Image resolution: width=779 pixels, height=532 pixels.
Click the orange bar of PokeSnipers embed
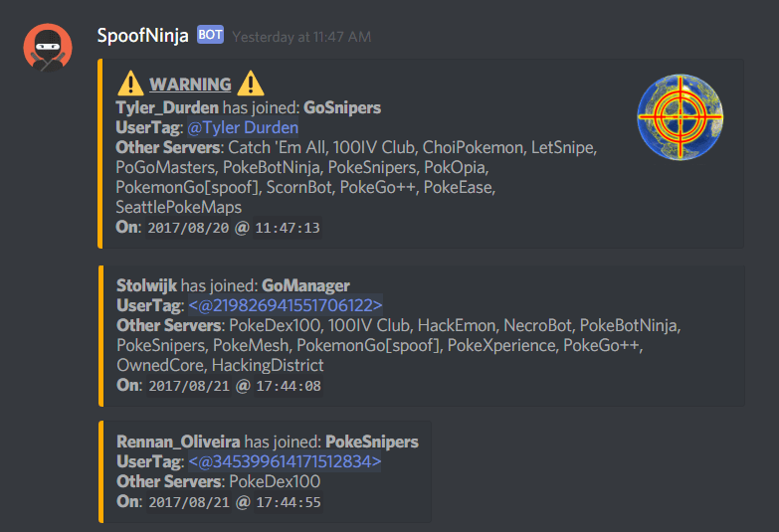(x=100, y=471)
